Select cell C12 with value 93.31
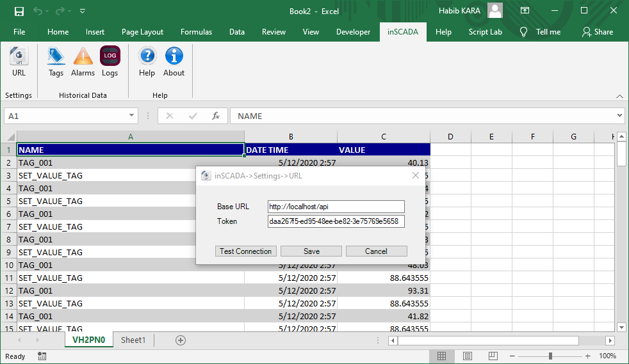Screen dimensions: 629x364 pos(384,290)
